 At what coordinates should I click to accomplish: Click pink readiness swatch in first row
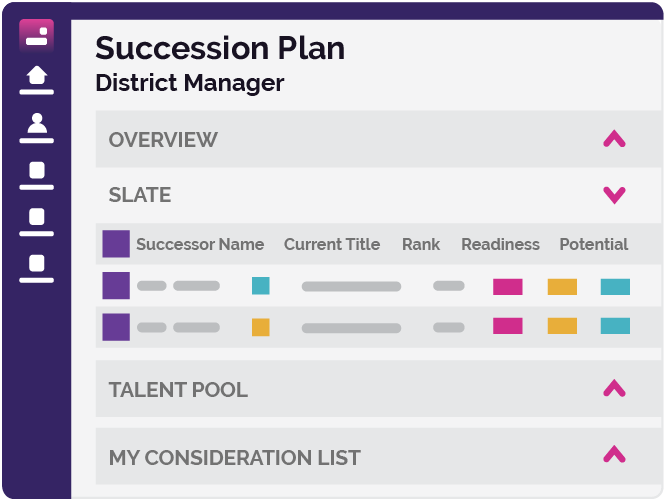click(508, 287)
